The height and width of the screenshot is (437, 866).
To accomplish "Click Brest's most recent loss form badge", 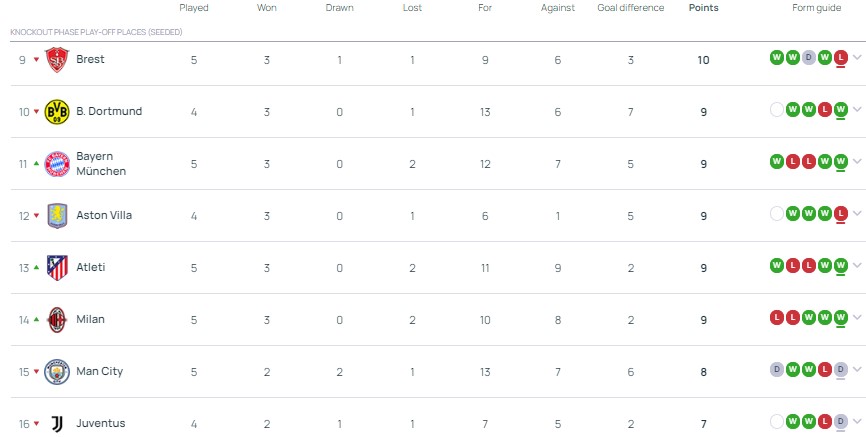I will (x=841, y=57).
